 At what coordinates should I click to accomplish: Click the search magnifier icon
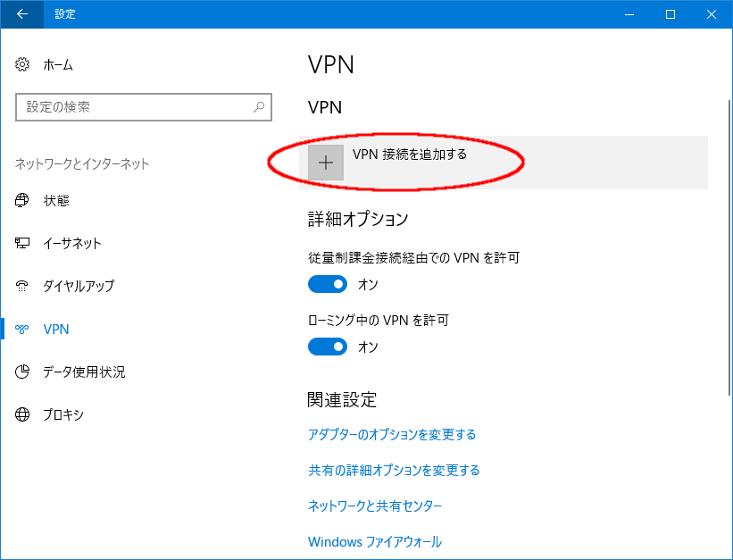pyautogui.click(x=259, y=107)
